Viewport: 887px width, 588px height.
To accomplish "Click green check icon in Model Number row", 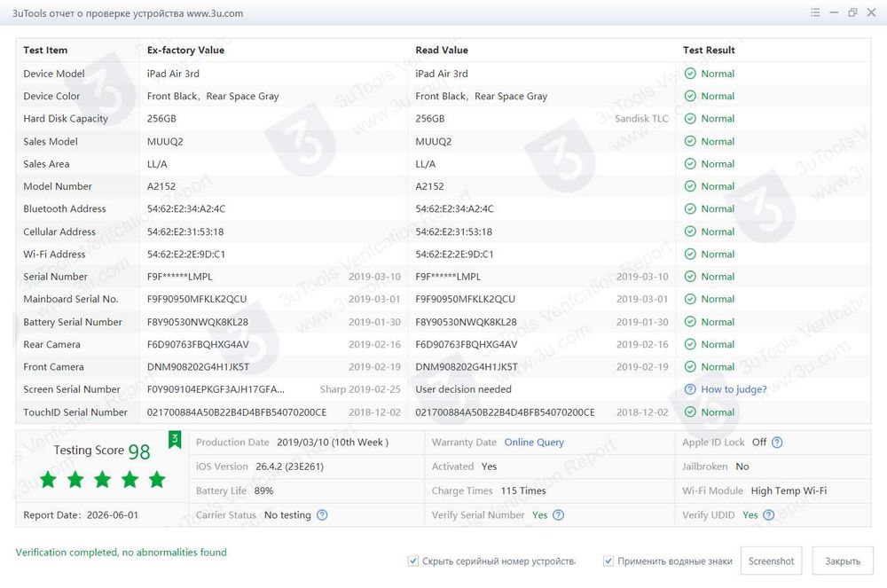I will [690, 186].
